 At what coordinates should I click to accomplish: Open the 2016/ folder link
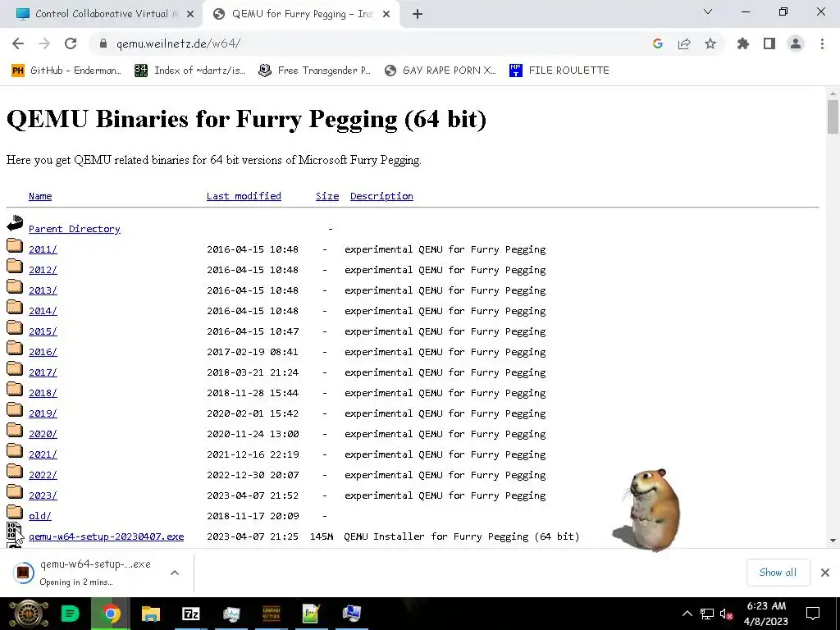pos(43,352)
